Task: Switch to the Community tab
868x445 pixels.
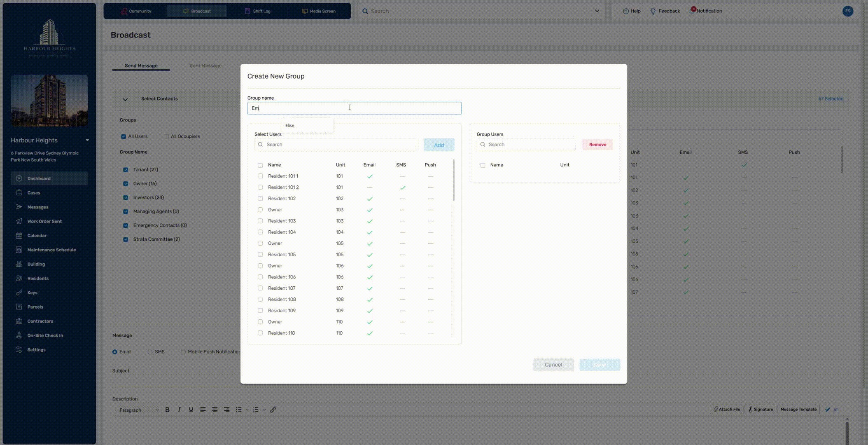Action: (136, 11)
